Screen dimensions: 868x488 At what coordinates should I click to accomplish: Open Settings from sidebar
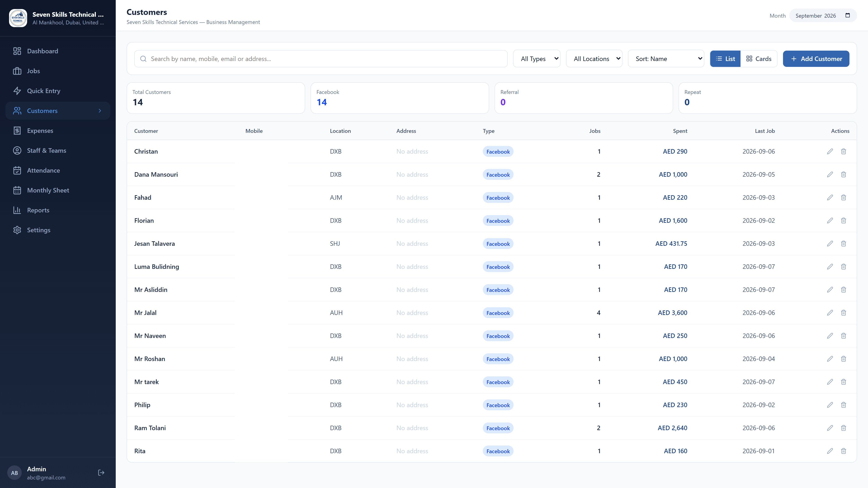pyautogui.click(x=58, y=230)
